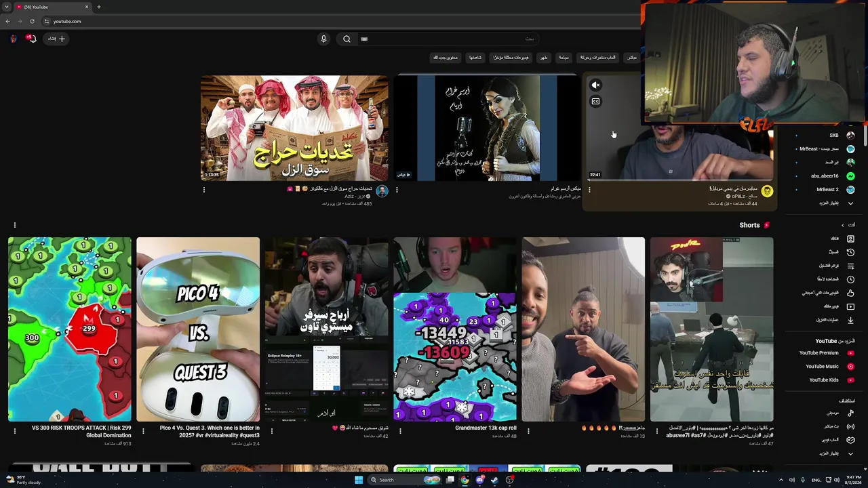Open YouTube Premium from the sidebar
This screenshot has width=868, height=488.
coord(827,353)
